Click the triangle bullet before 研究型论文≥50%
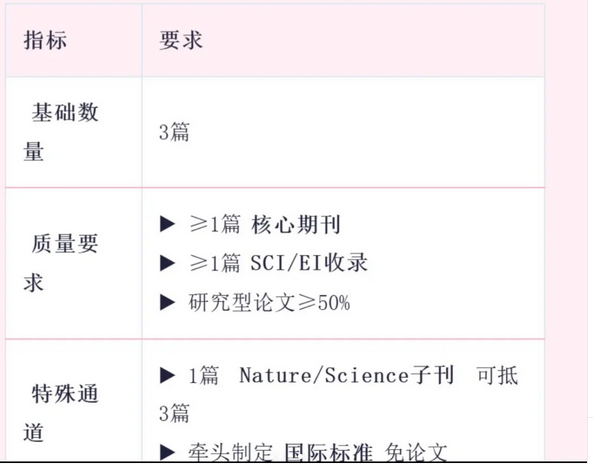593x464 pixels. coord(168,302)
